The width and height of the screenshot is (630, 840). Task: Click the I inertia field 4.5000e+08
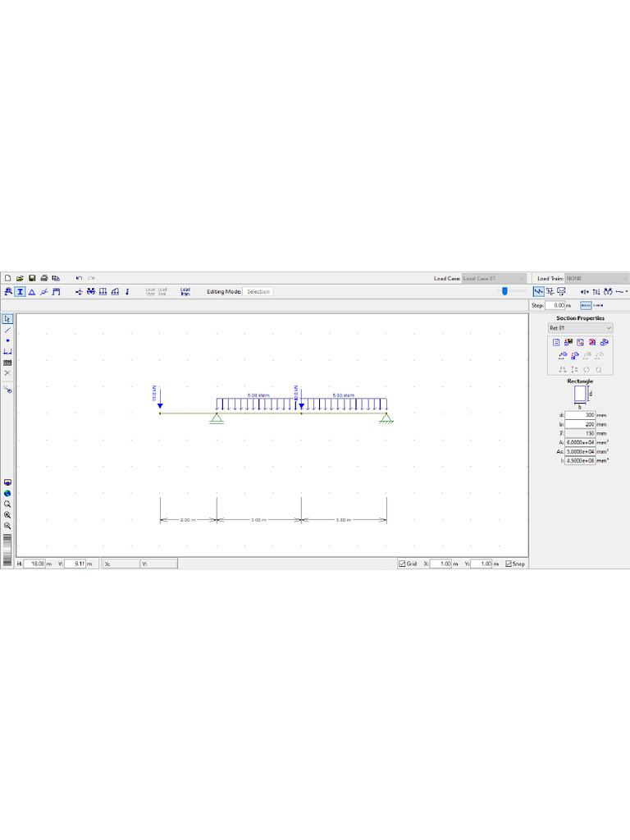point(580,461)
